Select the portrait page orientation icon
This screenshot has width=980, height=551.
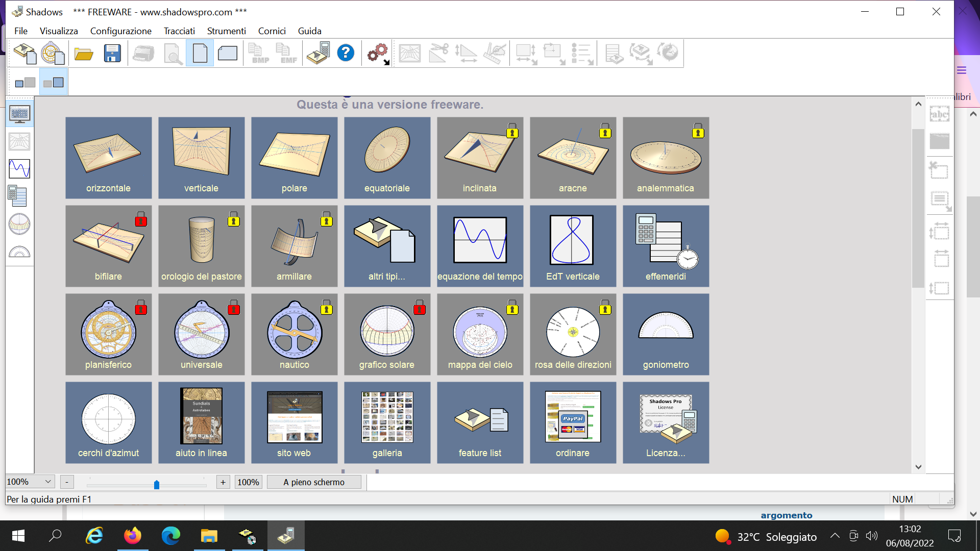200,53
